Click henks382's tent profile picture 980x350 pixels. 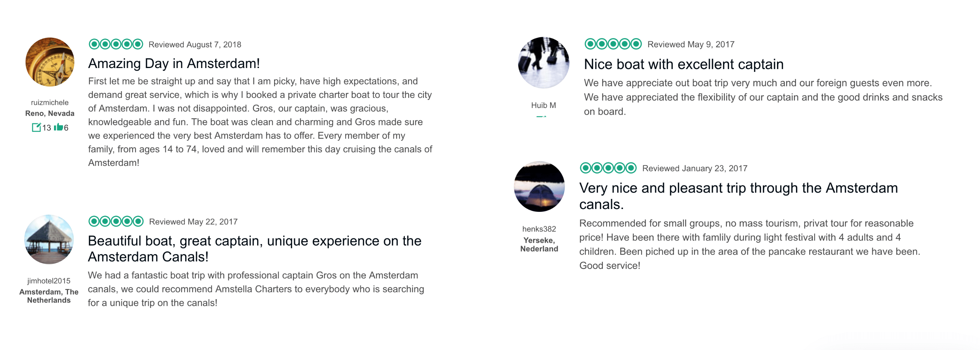coord(539,187)
